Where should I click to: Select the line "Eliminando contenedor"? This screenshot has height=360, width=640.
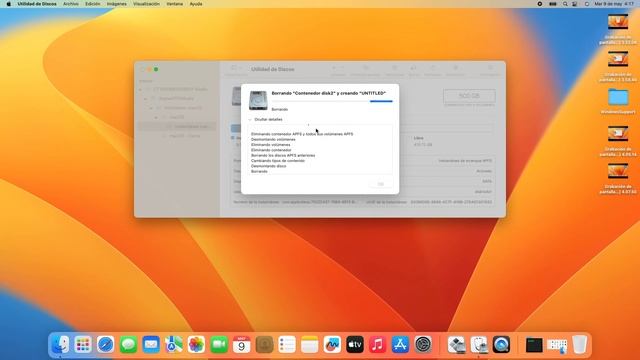coord(271,150)
